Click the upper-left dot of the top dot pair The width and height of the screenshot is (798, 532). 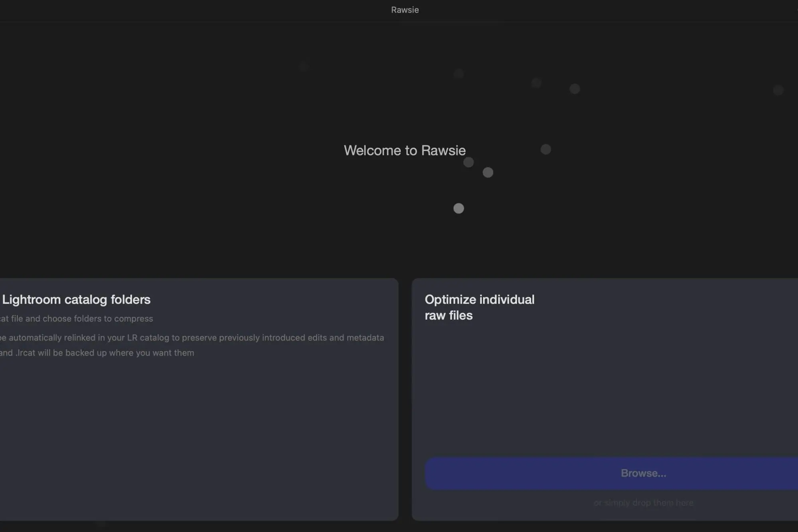(536, 83)
